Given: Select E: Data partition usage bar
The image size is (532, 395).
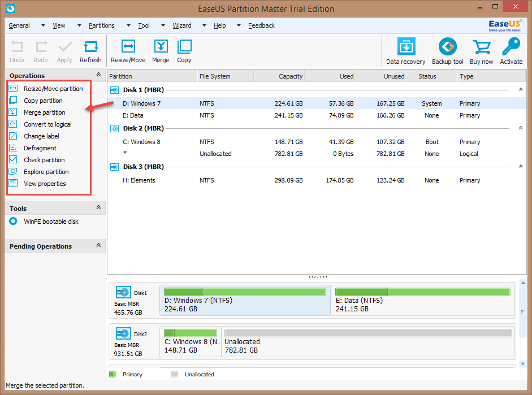Looking at the screenshot, I should pyautogui.click(x=423, y=292).
